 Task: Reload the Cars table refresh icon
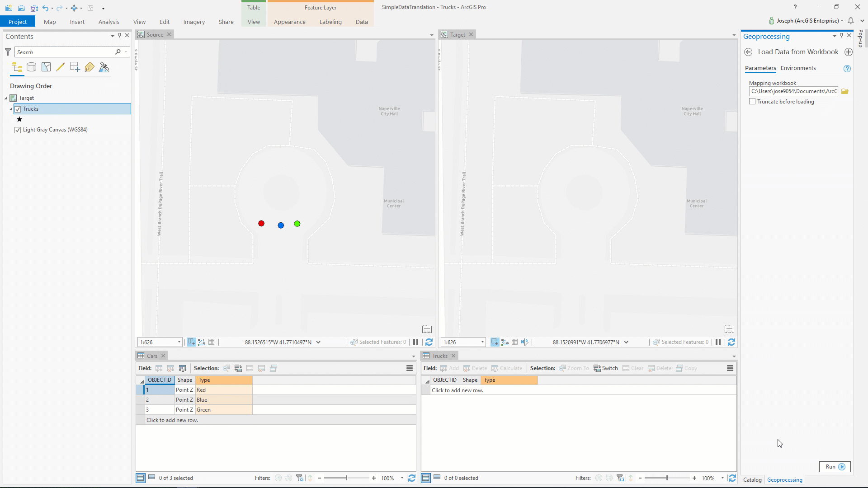point(411,478)
